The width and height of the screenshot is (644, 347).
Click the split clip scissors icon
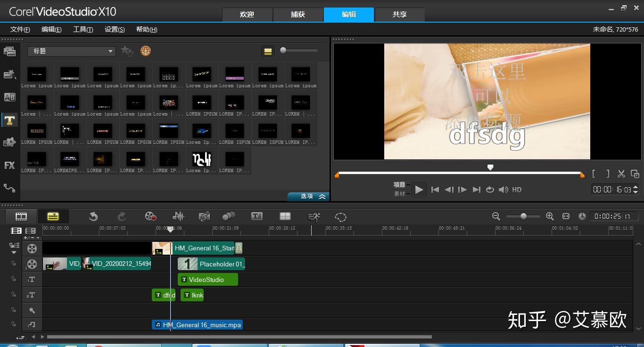click(621, 174)
